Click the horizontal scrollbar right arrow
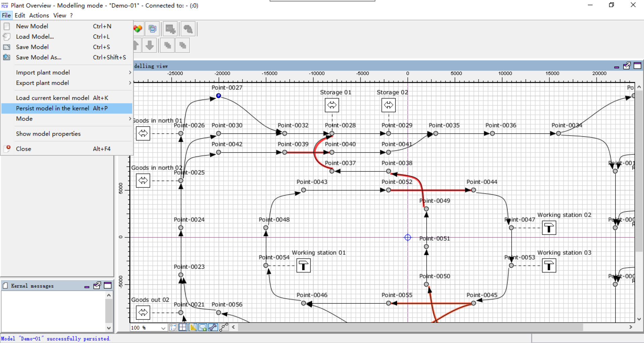644x343 pixels. 631,327
